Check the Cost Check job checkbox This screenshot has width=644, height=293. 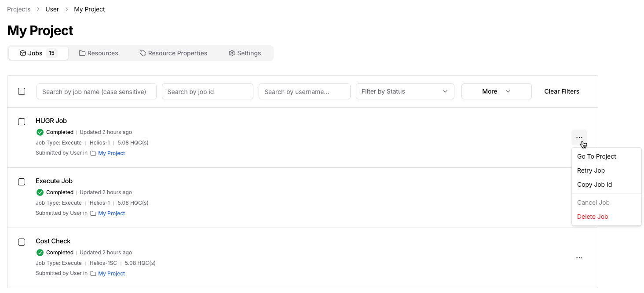tap(22, 242)
